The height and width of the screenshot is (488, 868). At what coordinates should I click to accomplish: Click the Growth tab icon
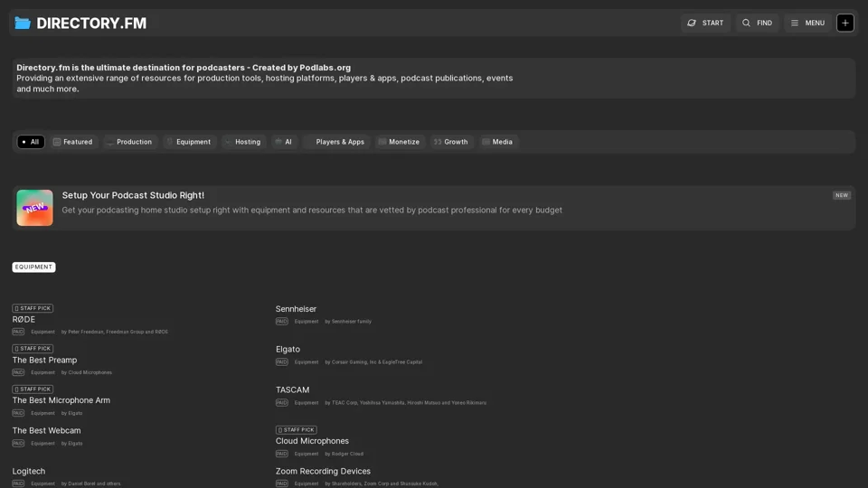point(438,142)
